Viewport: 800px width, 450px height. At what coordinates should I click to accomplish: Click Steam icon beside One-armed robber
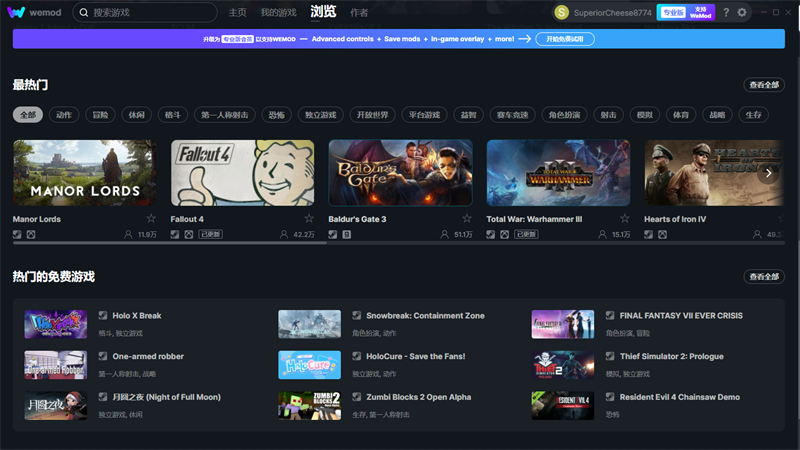[x=103, y=356]
